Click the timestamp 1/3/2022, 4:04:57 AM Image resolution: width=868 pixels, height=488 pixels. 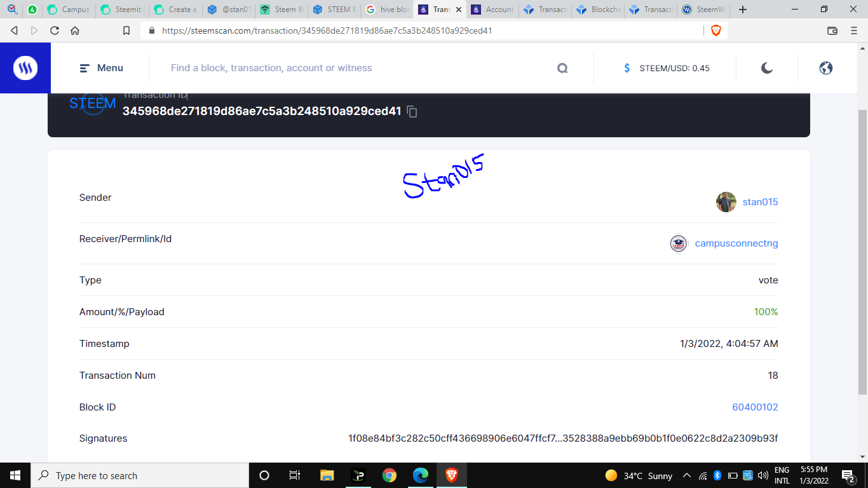coord(729,344)
